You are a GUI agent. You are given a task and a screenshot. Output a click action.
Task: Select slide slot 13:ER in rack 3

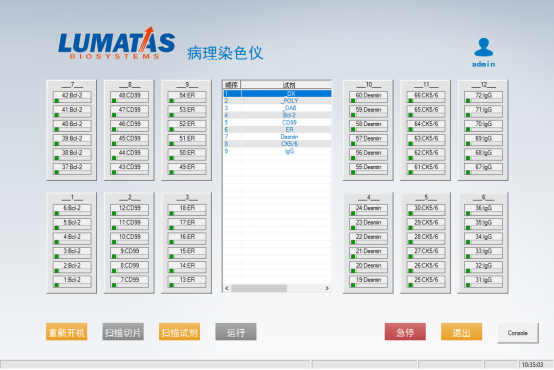point(187,281)
